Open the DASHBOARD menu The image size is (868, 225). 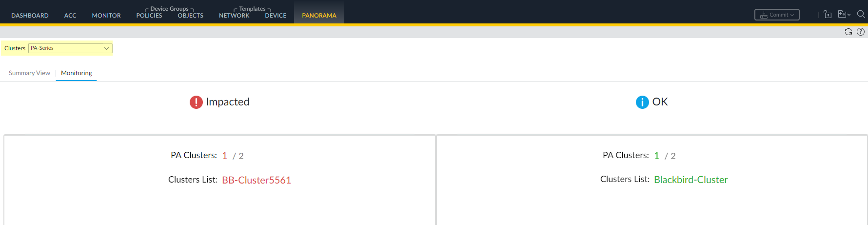(x=30, y=16)
